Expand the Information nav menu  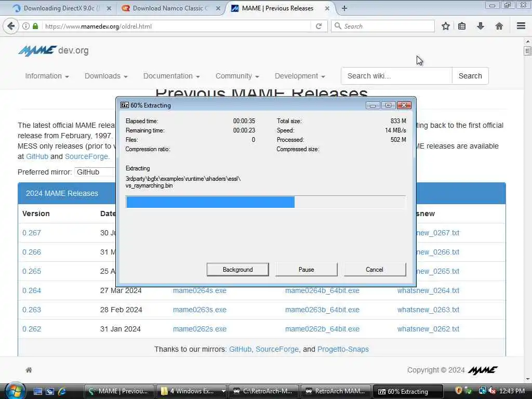click(47, 76)
